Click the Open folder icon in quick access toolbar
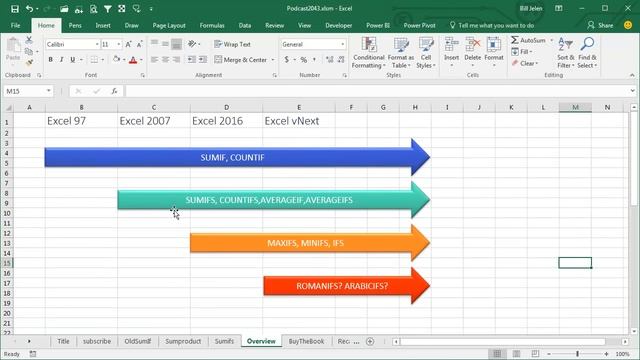The height and width of the screenshot is (360, 640). coord(64,9)
